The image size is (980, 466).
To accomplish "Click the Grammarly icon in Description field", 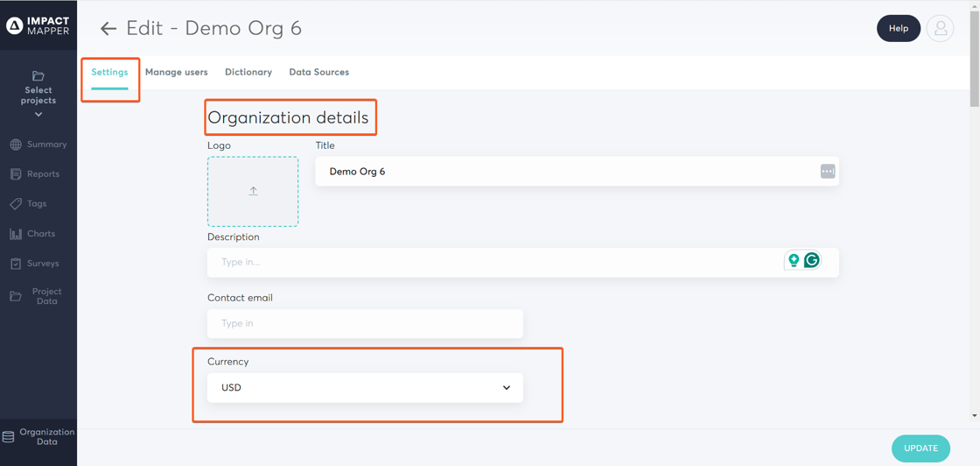I will pyautogui.click(x=812, y=260).
